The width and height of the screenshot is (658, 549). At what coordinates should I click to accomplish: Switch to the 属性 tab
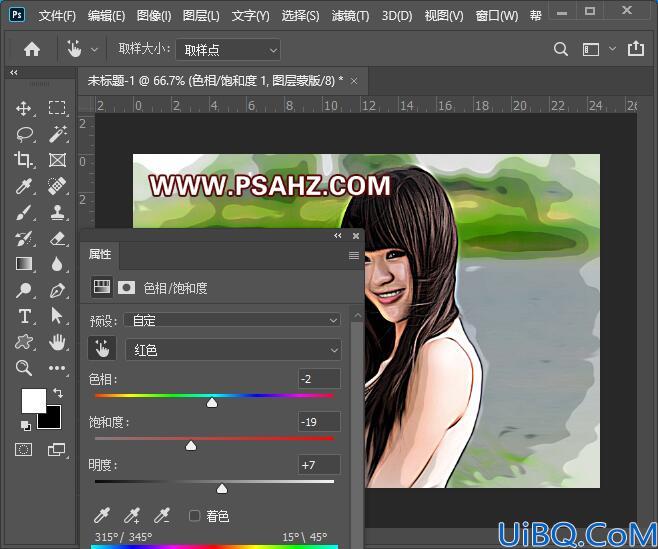[100, 254]
